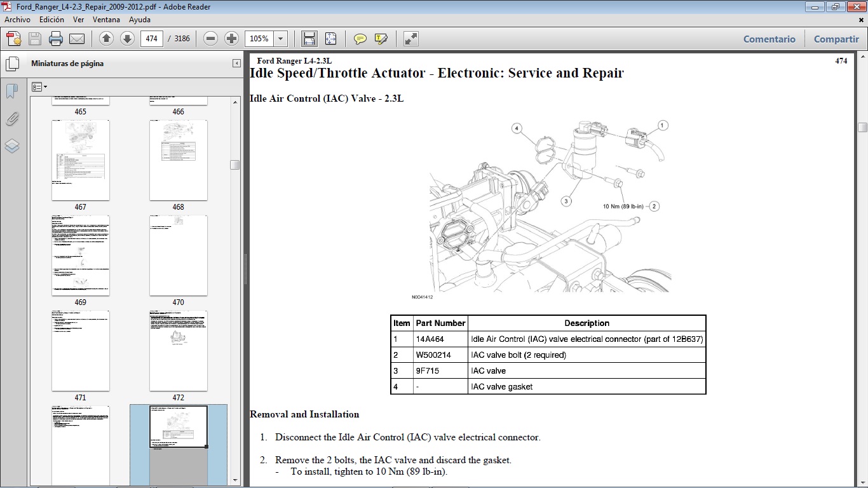Image resolution: width=868 pixels, height=488 pixels.
Task: Open the Attachments paperclip panel
Action: click(x=12, y=119)
